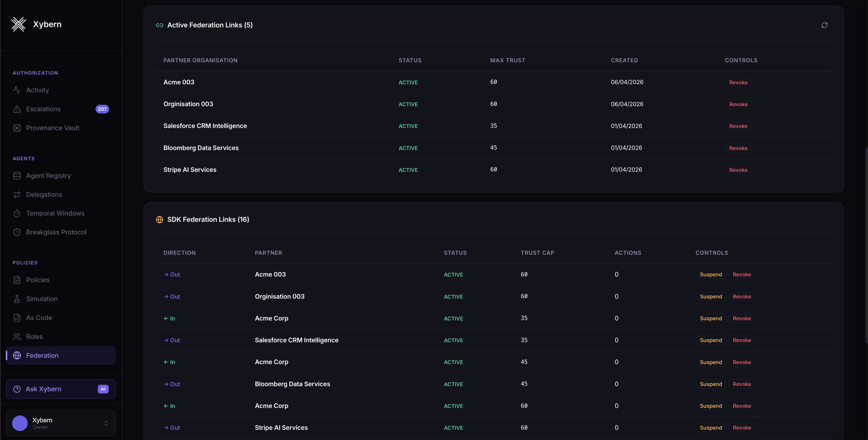This screenshot has height=440, width=868.
Task: Click the Escalations warning triangle icon
Action: point(17,109)
